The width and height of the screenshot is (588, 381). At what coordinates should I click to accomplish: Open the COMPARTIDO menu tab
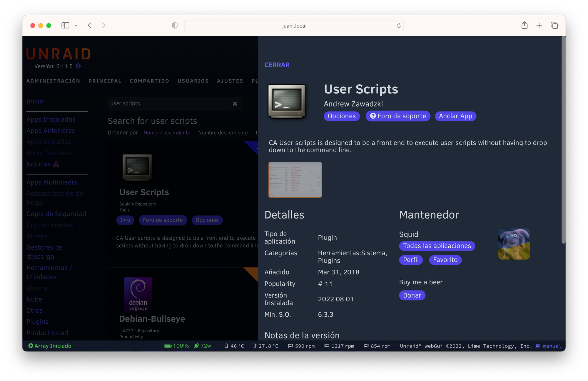(x=149, y=81)
